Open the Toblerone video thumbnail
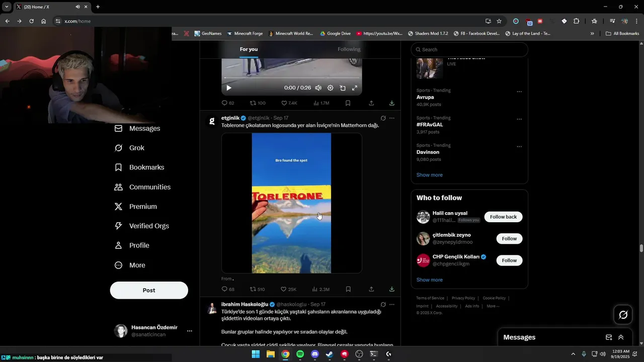 tap(292, 203)
